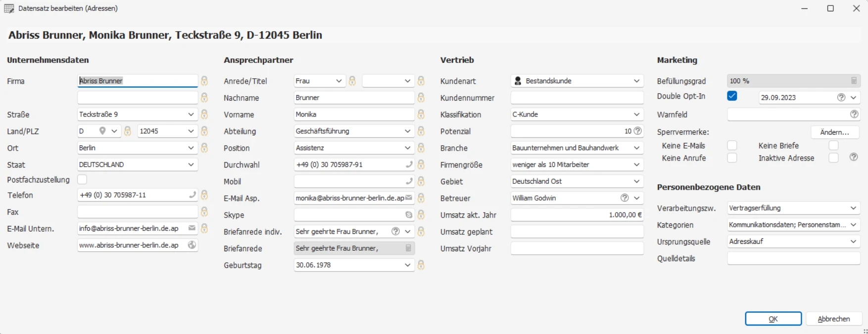Image resolution: width=868 pixels, height=334 pixels.
Task: Click the map pin icon in Land field
Action: 102,131
